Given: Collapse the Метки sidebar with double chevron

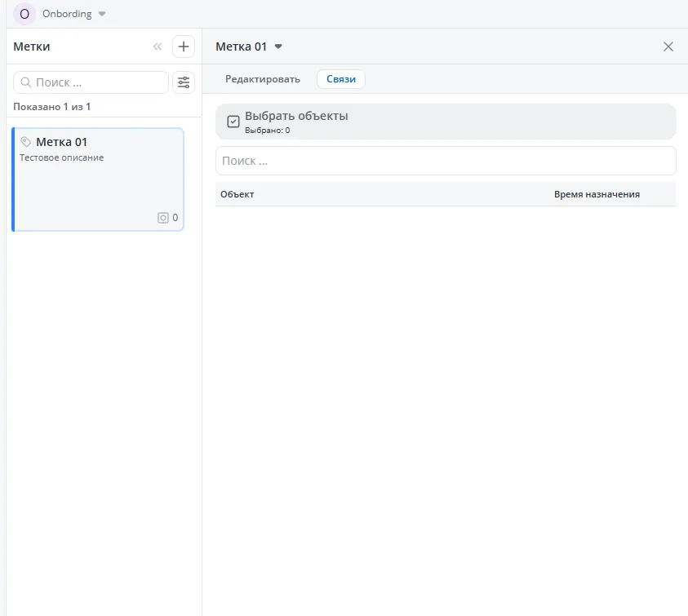Looking at the screenshot, I should pyautogui.click(x=158, y=47).
